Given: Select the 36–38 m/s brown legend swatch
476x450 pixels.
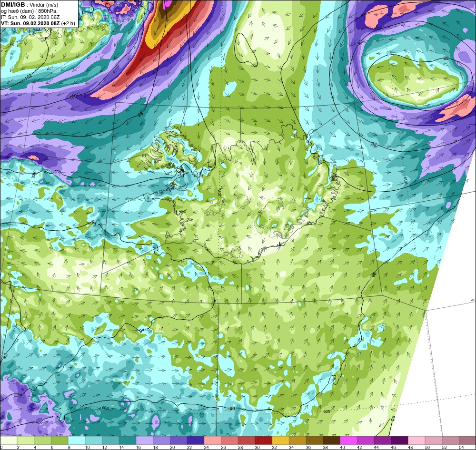Looking at the screenshot, I should pos(315,441).
